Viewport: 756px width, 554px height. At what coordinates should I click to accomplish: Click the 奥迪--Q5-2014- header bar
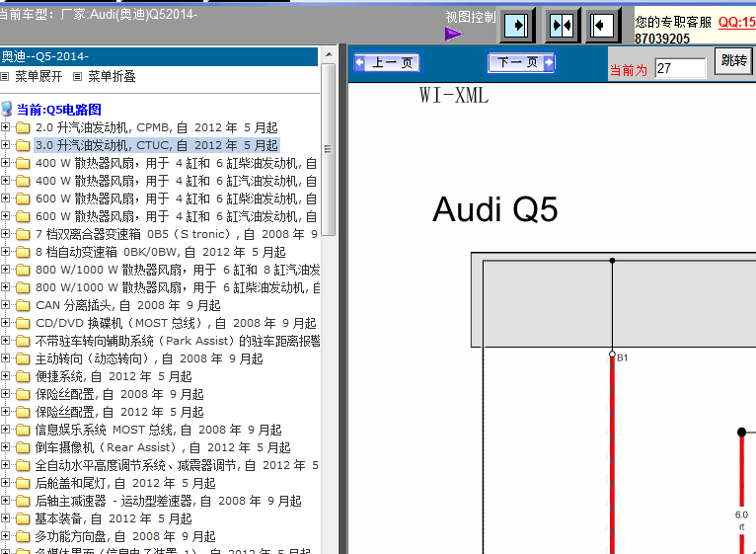(x=159, y=56)
